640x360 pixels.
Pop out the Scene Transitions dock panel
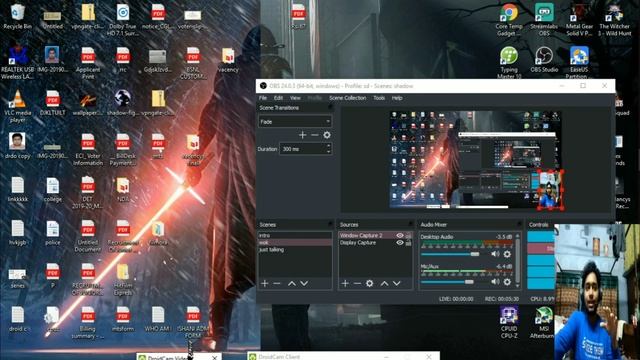(x=330, y=107)
